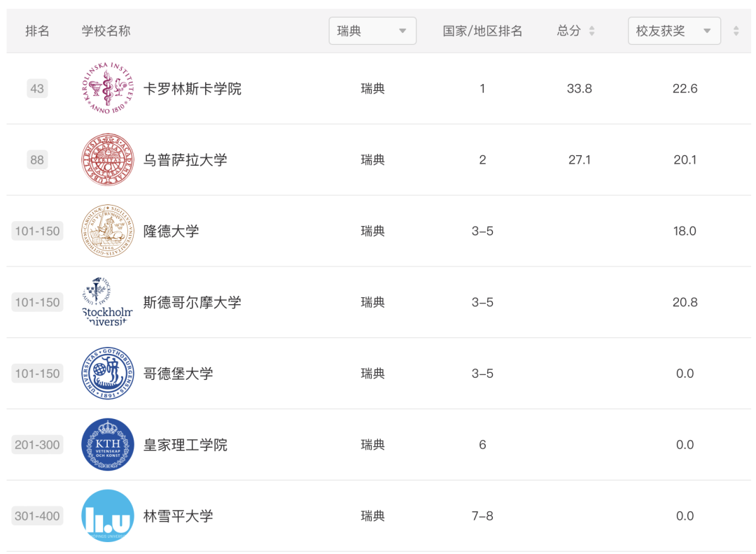The height and width of the screenshot is (554, 756).
Task: Click 瑞典 country cell for 皇家理工学院
Action: (372, 445)
